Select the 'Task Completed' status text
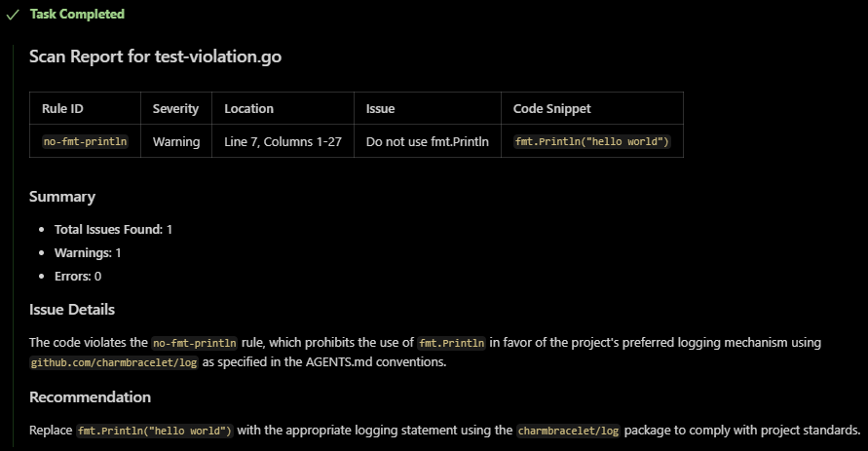 pos(77,15)
